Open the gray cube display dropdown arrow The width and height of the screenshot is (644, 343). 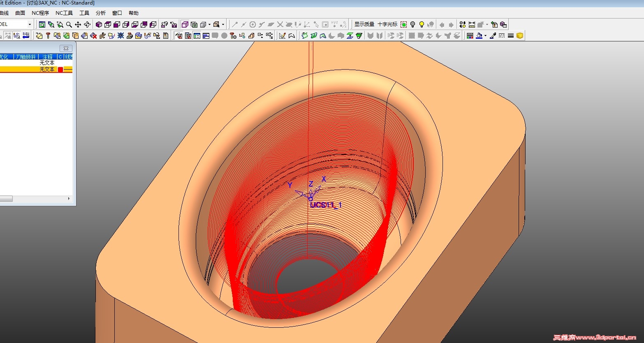[209, 25]
